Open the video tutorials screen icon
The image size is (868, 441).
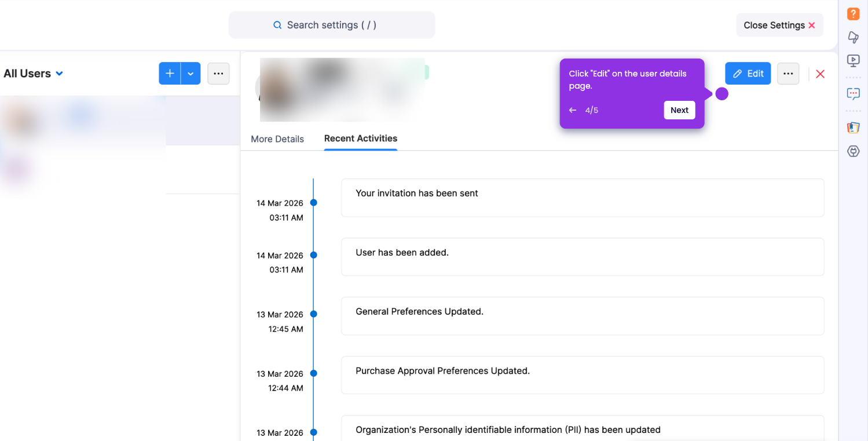point(853,60)
